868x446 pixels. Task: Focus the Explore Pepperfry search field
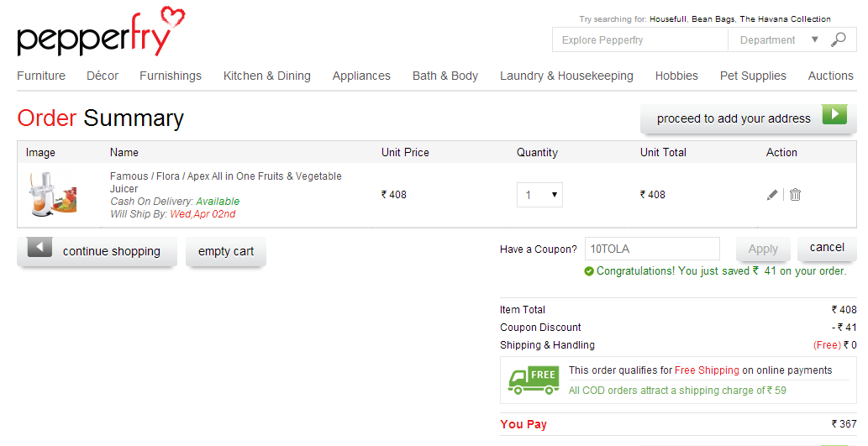pos(640,39)
